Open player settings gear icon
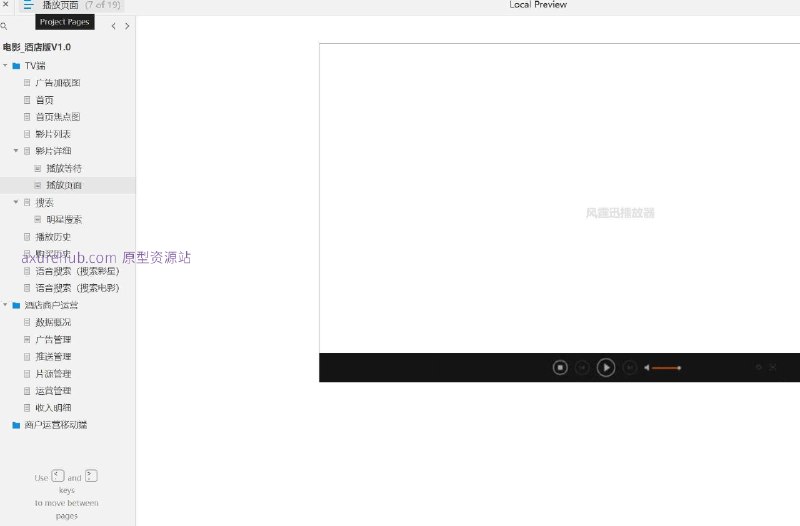This screenshot has height=526, width=800. (x=759, y=367)
